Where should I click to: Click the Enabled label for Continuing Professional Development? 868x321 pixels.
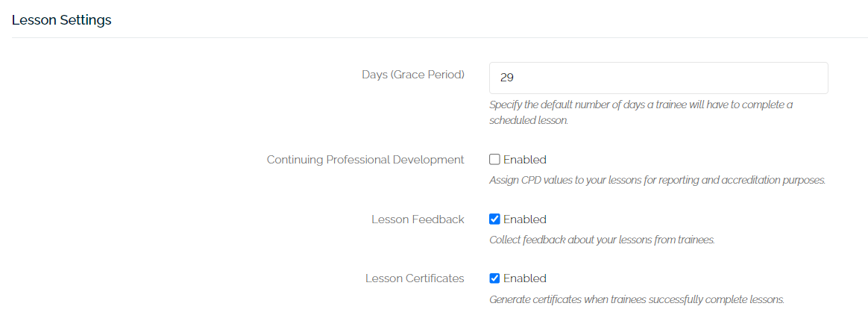point(525,160)
